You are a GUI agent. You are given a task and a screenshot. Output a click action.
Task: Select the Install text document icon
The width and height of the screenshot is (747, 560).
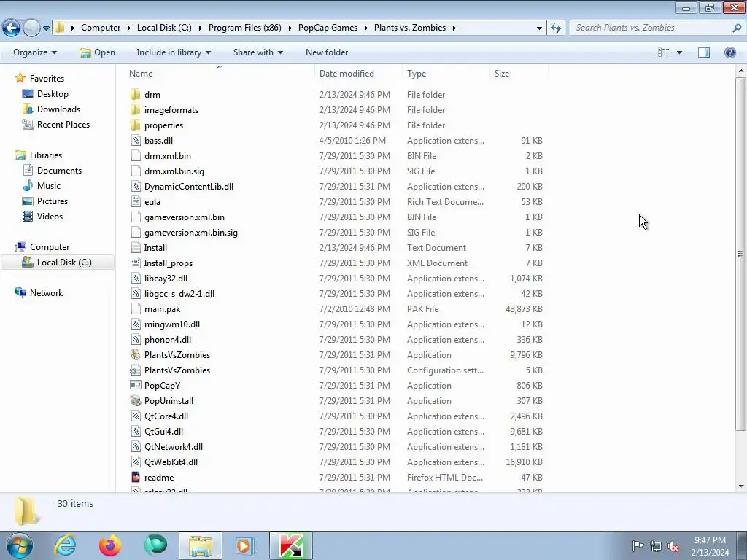[136, 248]
